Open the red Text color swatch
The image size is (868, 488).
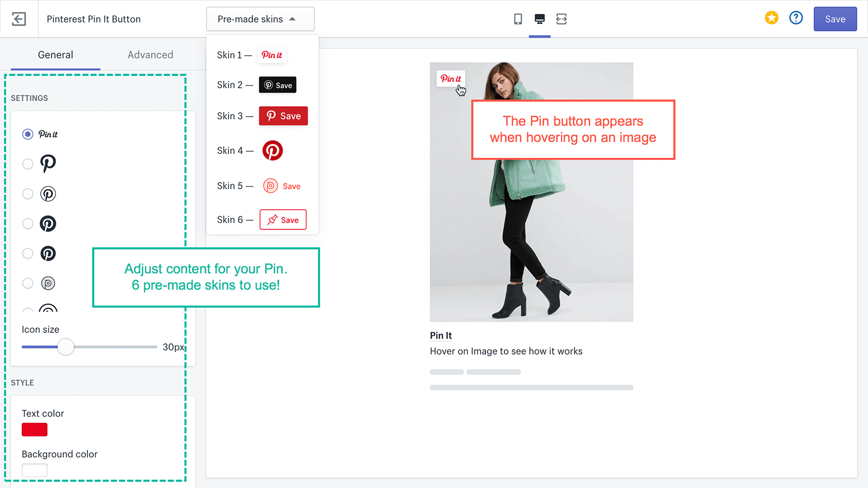coord(34,429)
